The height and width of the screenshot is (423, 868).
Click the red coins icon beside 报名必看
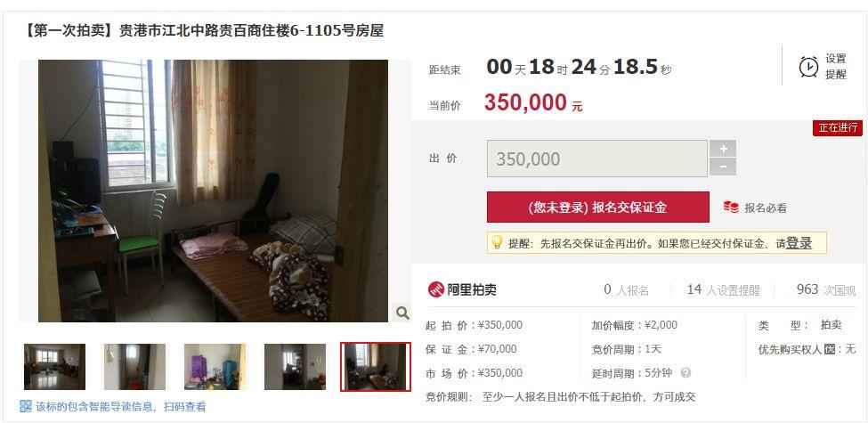point(731,207)
